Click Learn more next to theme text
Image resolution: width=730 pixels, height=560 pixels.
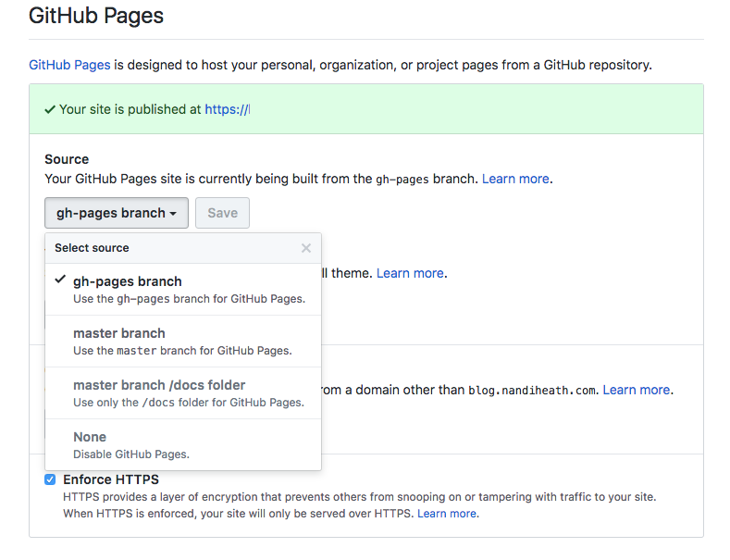point(410,273)
